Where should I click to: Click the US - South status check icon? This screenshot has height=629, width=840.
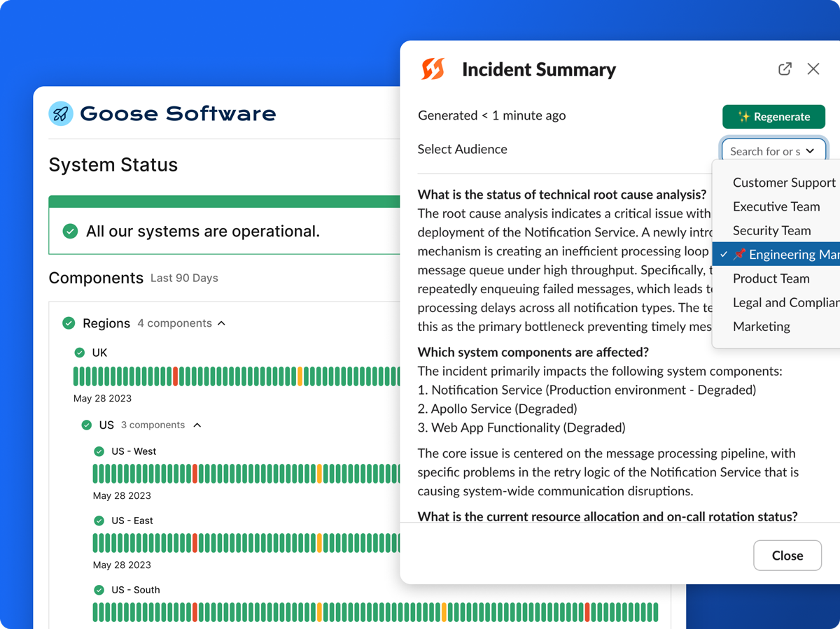click(99, 590)
